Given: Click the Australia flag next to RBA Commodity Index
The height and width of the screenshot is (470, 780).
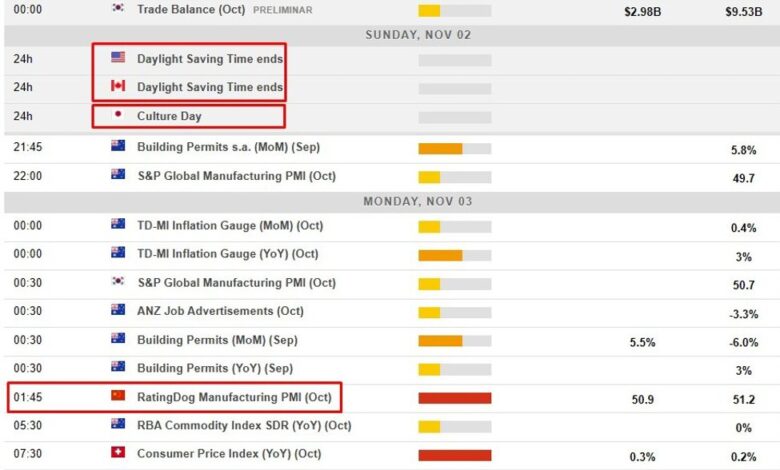Looking at the screenshot, I should (x=118, y=425).
